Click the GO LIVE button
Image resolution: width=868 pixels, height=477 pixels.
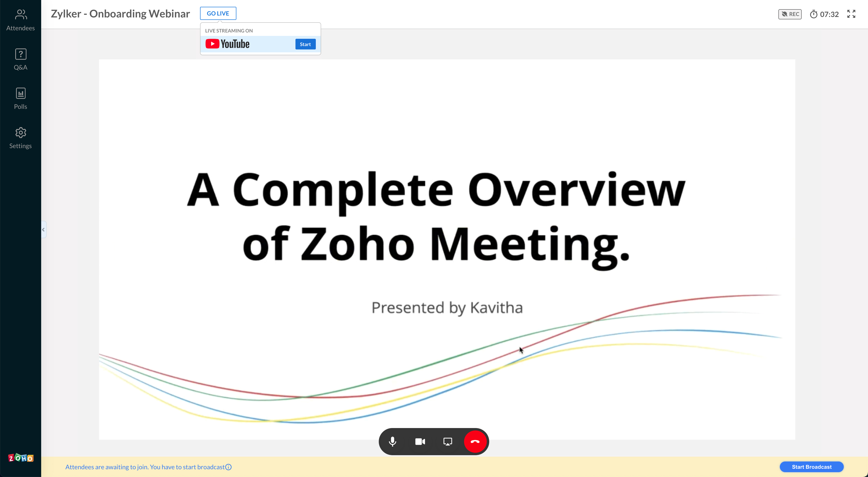tap(218, 14)
